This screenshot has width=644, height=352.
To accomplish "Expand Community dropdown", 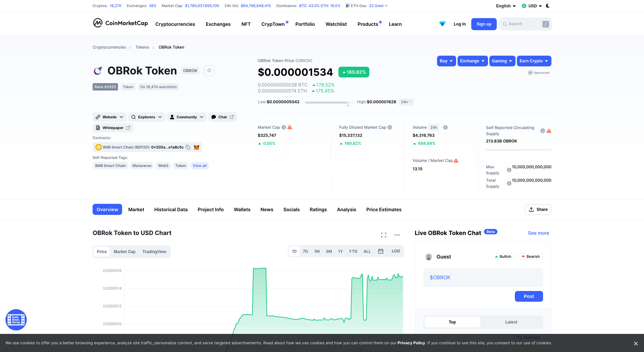I will point(187,117).
